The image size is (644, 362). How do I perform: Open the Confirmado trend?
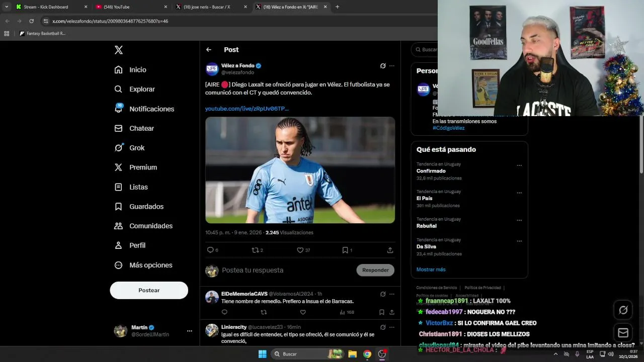431,171
